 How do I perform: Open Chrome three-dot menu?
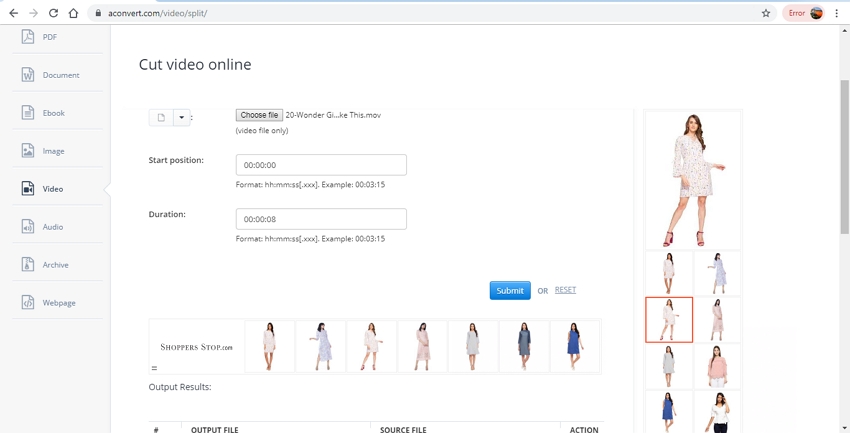tap(837, 13)
